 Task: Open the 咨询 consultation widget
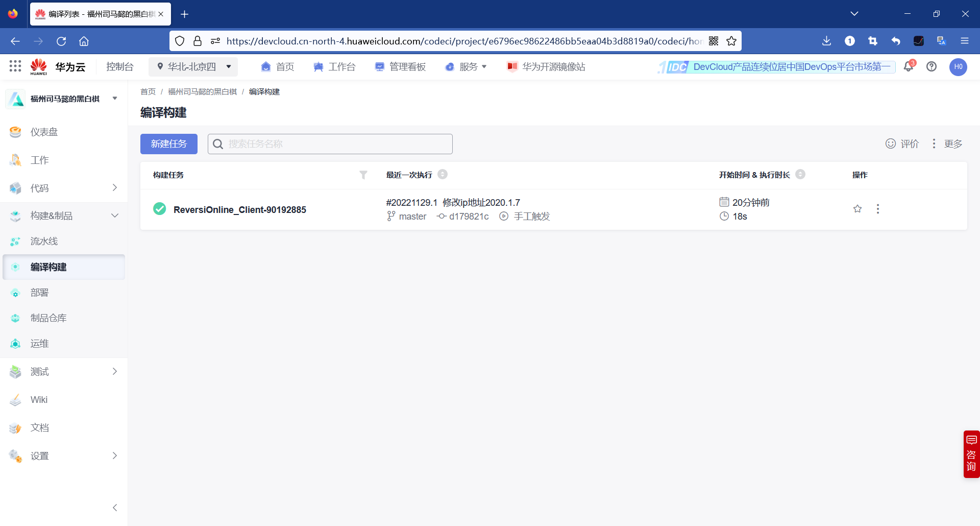(x=971, y=454)
